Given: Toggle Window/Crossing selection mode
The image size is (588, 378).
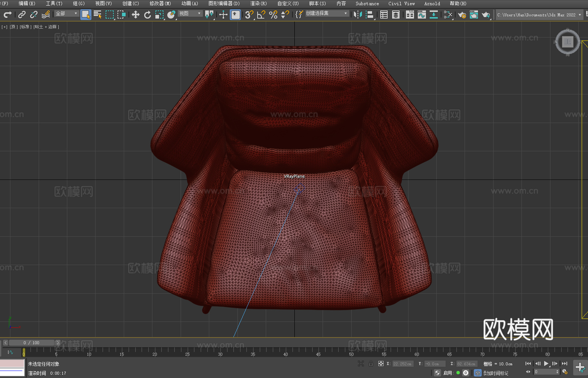Looking at the screenshot, I should click(122, 14).
